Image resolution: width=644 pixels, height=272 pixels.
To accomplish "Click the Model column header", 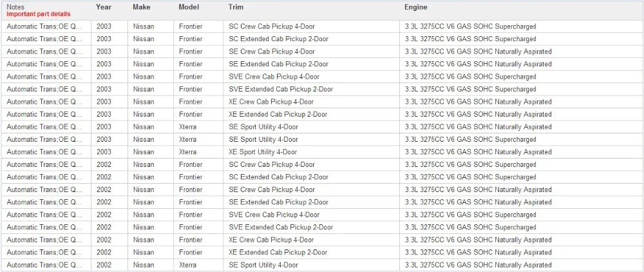I will pyautogui.click(x=189, y=7).
